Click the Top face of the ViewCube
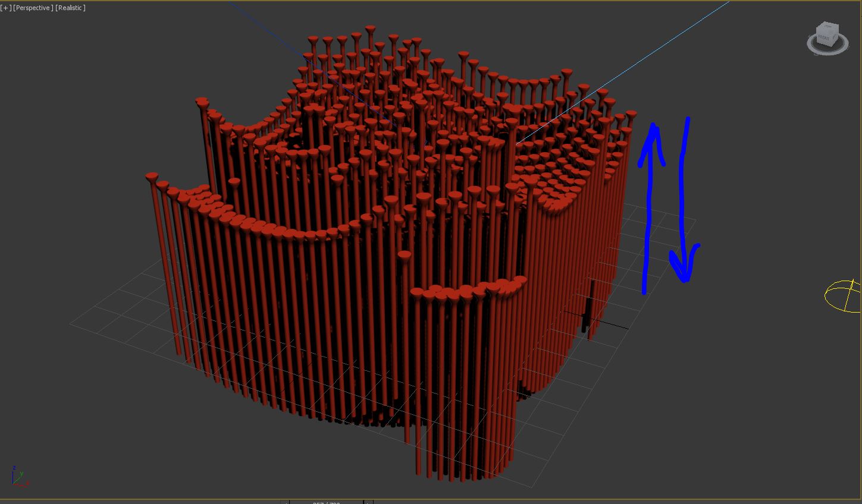This screenshot has width=862, height=504. pyautogui.click(x=828, y=27)
